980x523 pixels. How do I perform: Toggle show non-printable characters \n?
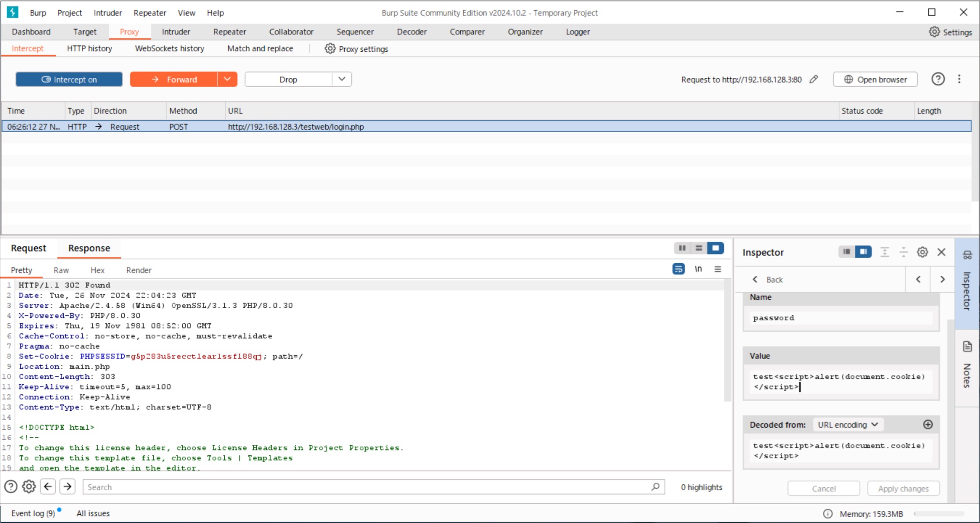(x=698, y=269)
